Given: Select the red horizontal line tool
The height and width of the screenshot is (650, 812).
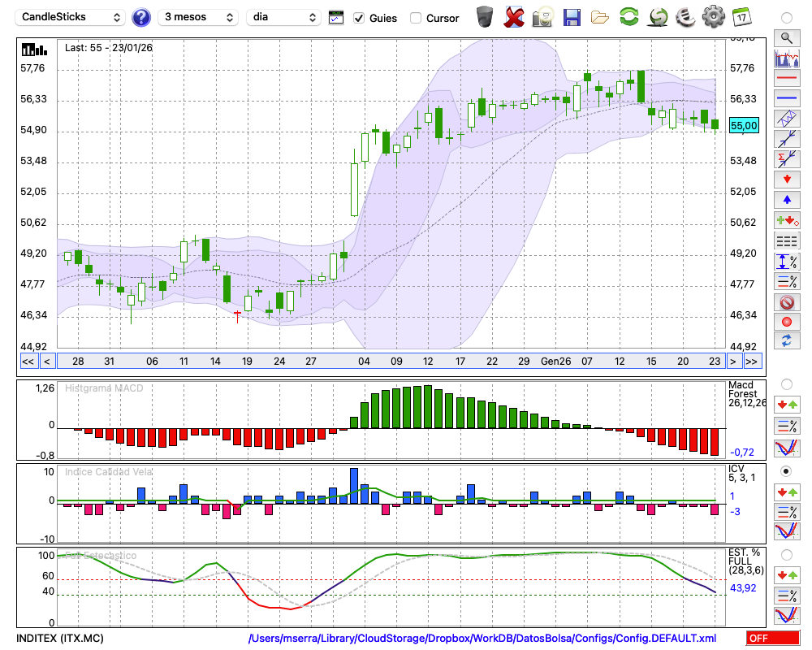Looking at the screenshot, I should pyautogui.click(x=786, y=79).
